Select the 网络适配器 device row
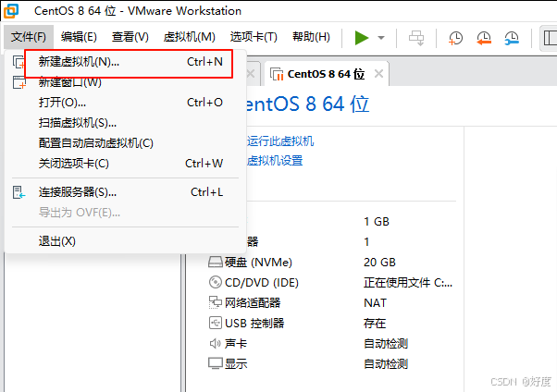Image resolution: width=557 pixels, height=392 pixels. [332, 302]
